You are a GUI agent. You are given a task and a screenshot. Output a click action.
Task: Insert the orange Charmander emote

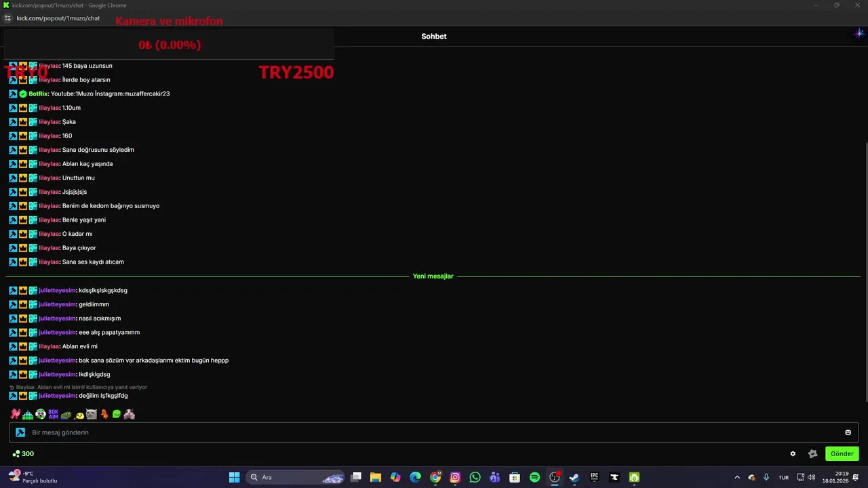[104, 414]
